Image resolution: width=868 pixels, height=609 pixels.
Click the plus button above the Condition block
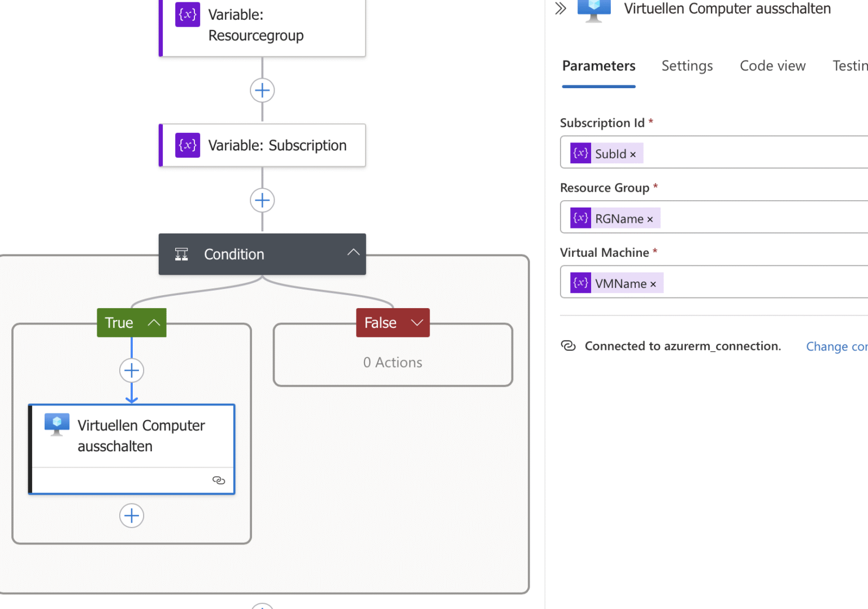point(262,200)
